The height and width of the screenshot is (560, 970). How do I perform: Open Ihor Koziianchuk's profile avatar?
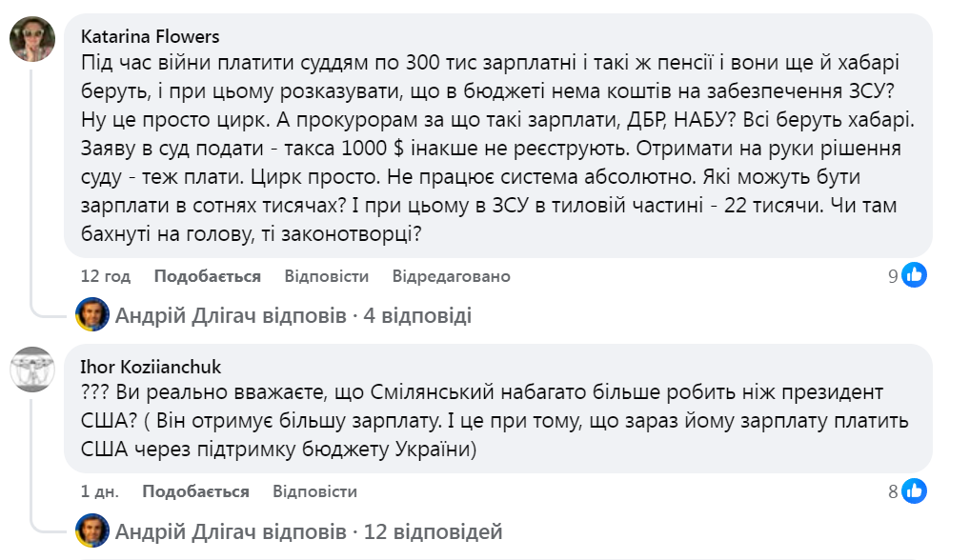[x=32, y=370]
